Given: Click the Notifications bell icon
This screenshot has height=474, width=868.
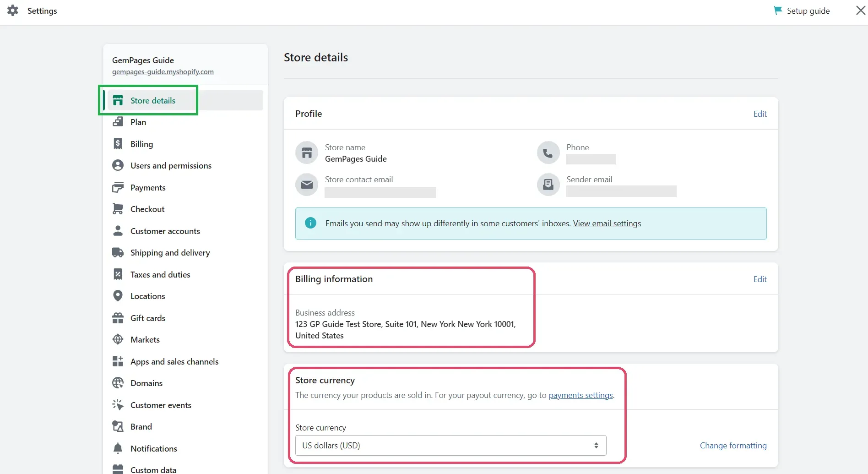Looking at the screenshot, I should (118, 448).
